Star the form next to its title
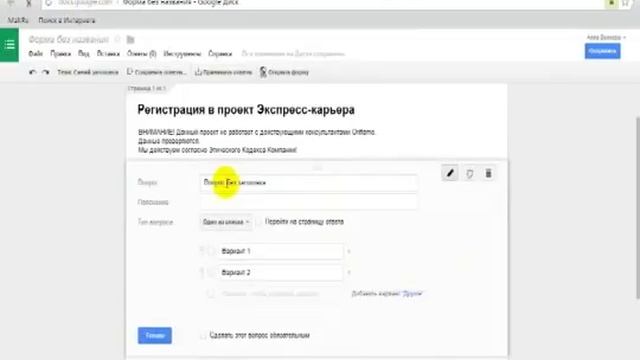Screen dimensions: 640x360 point(118,40)
